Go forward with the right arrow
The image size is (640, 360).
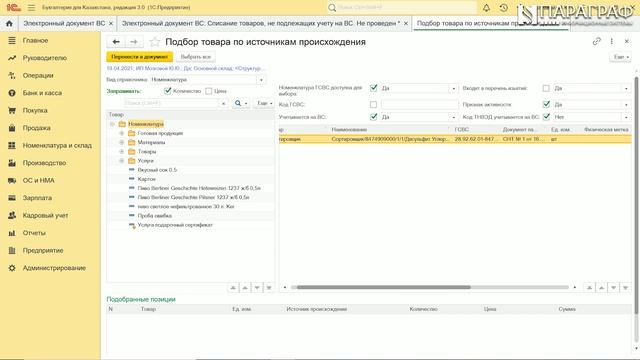click(133, 42)
